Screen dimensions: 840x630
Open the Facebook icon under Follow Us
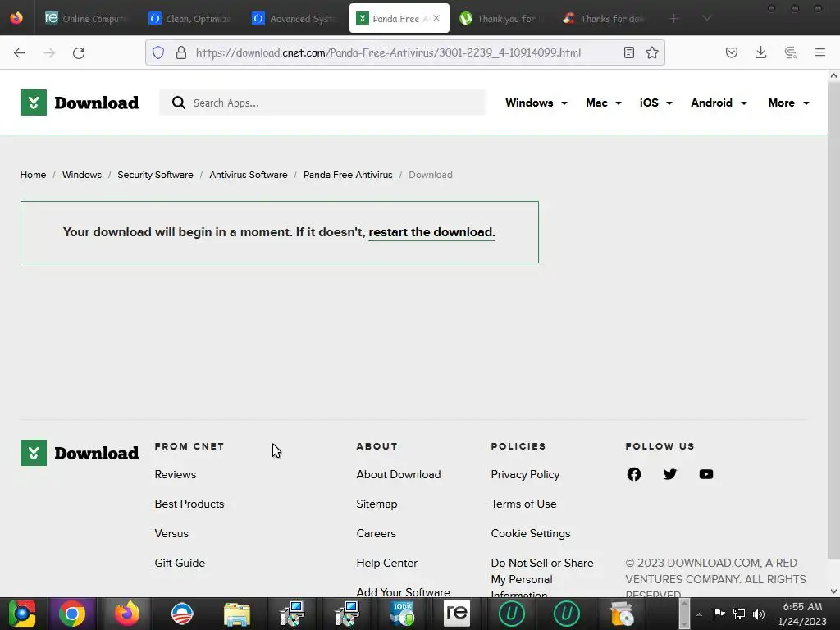point(634,474)
